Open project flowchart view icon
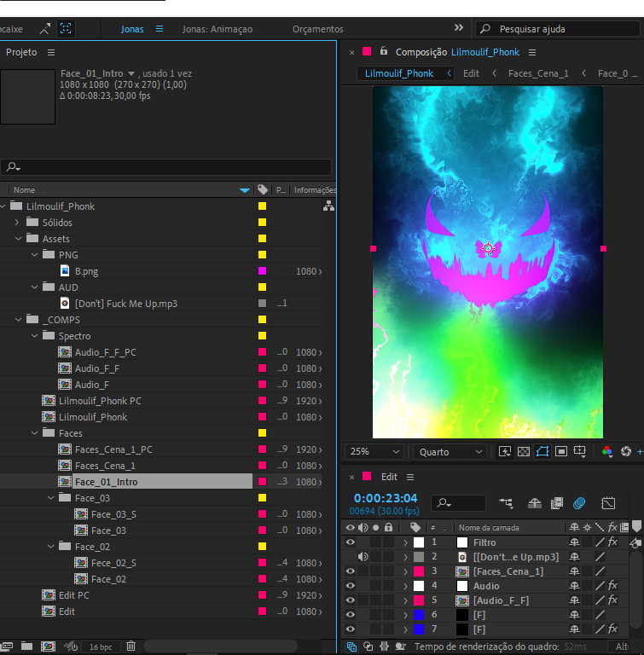Screen dimensions: 644x655 pos(328,206)
